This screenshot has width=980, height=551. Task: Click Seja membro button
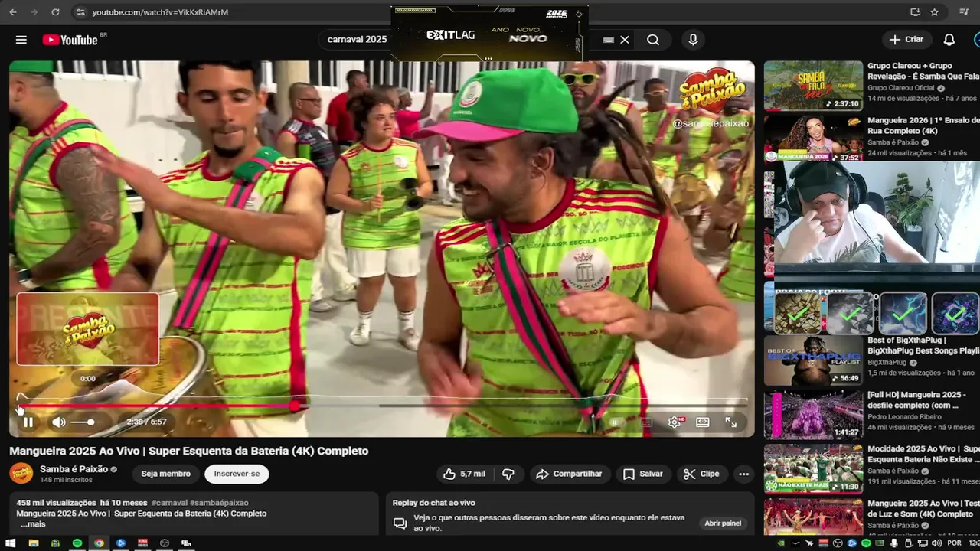165,474
